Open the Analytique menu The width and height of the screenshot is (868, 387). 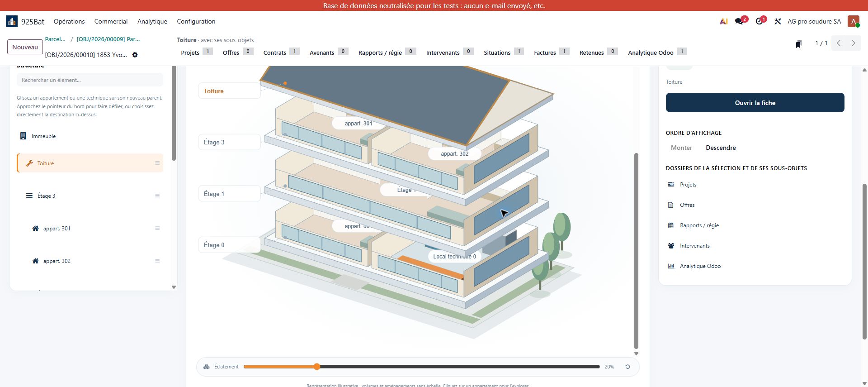click(x=152, y=21)
